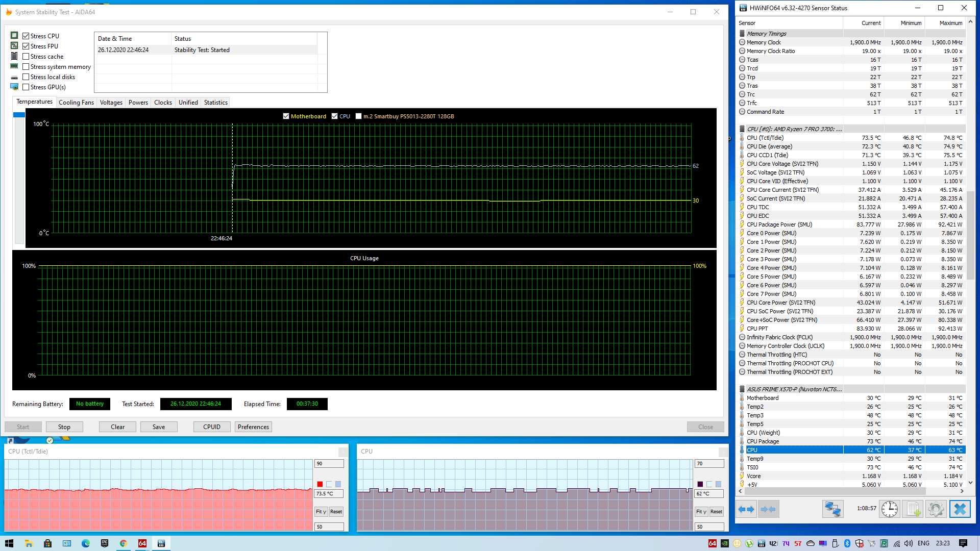Viewport: 980px width, 551px height.
Task: Toggle the m.2 Smartbuy graph checkbox
Action: pyautogui.click(x=359, y=116)
